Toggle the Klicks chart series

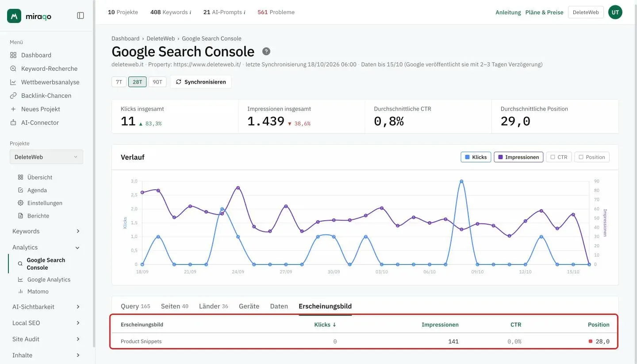pos(476,157)
